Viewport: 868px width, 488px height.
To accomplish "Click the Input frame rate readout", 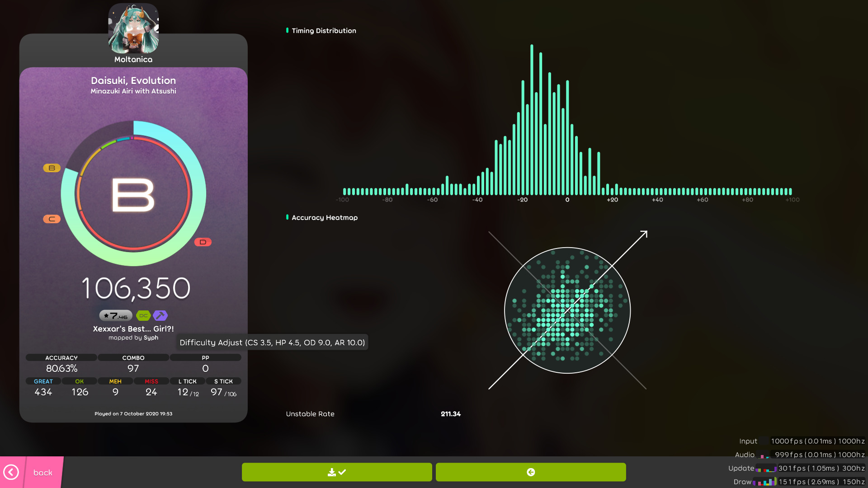I will (x=818, y=441).
